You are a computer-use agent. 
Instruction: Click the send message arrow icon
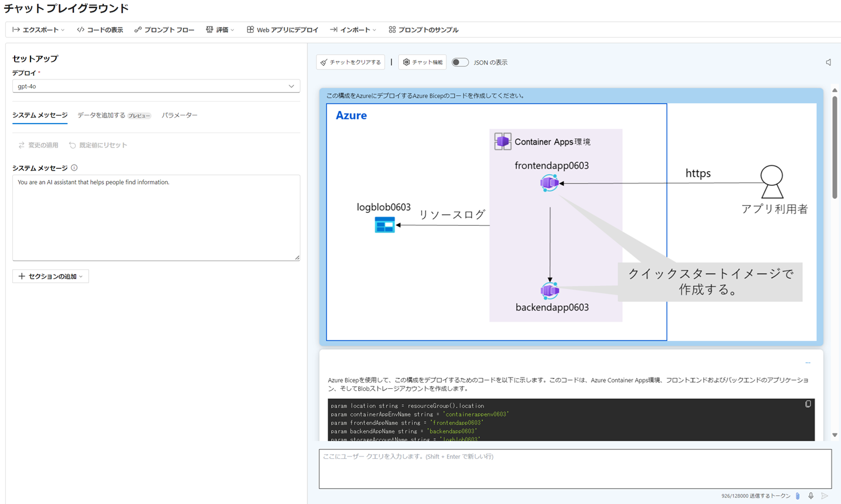825,496
